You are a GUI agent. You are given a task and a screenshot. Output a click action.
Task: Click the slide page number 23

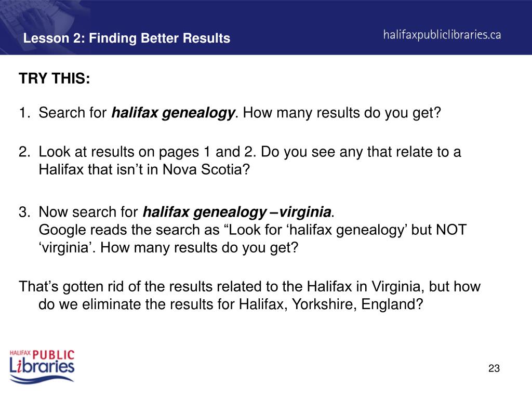click(494, 368)
